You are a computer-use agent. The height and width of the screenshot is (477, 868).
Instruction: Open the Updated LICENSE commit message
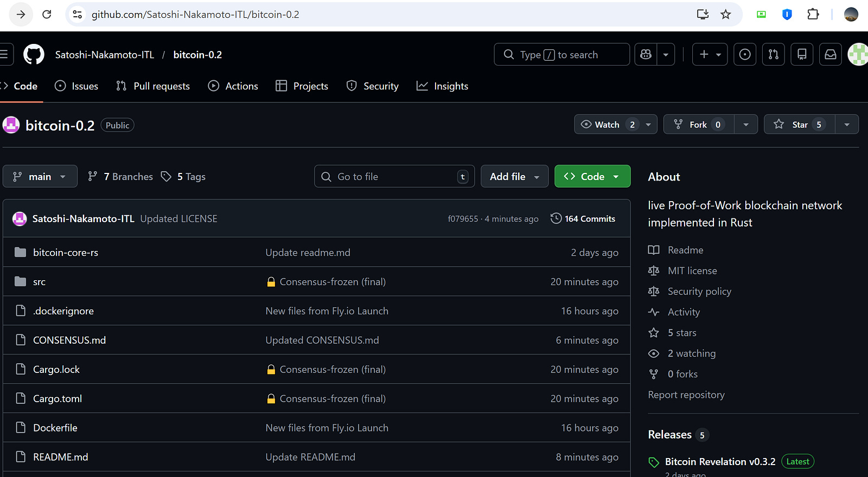click(x=178, y=219)
